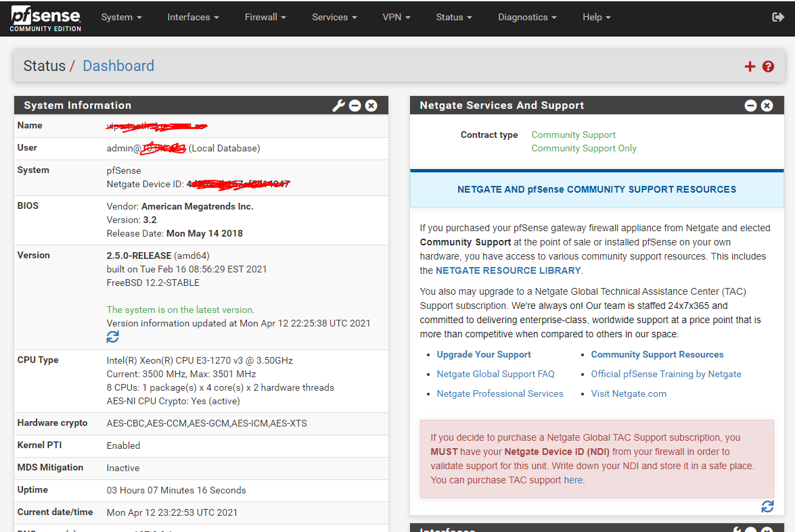
Task: Open the Interfaces menu
Action: point(194,17)
